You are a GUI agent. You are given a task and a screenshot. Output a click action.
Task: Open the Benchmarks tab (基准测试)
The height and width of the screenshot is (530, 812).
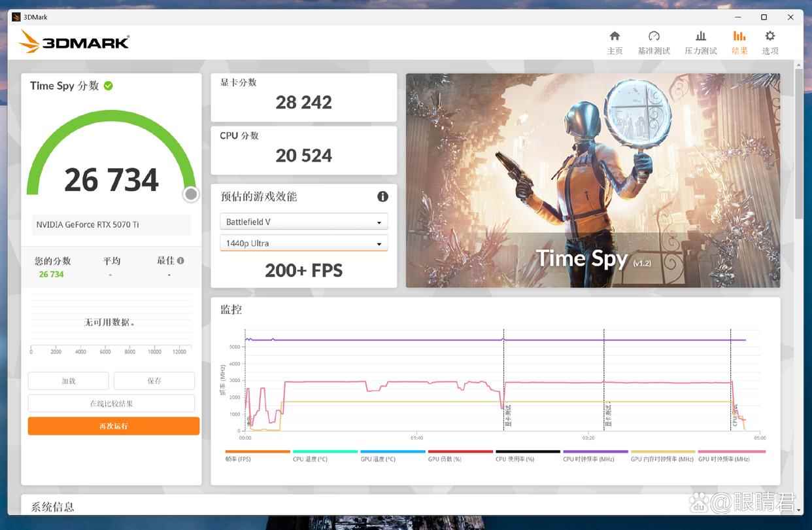pos(654,43)
